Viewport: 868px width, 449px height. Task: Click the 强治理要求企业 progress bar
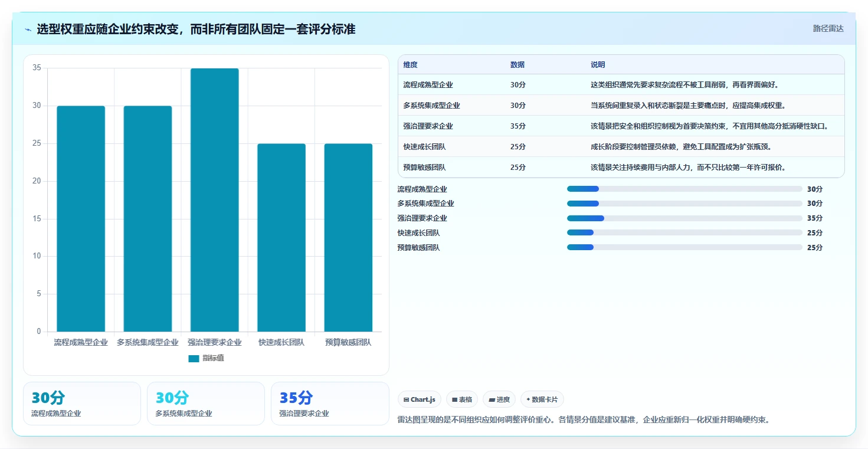tap(684, 218)
